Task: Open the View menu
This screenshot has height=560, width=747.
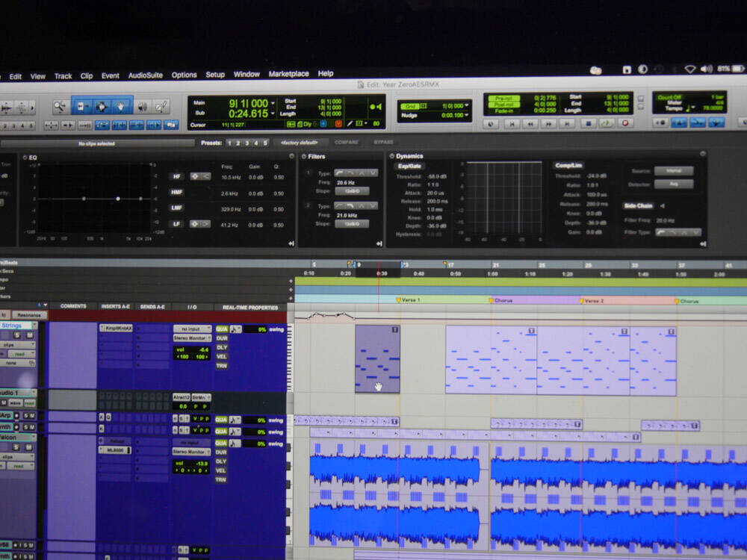Action: (37, 76)
